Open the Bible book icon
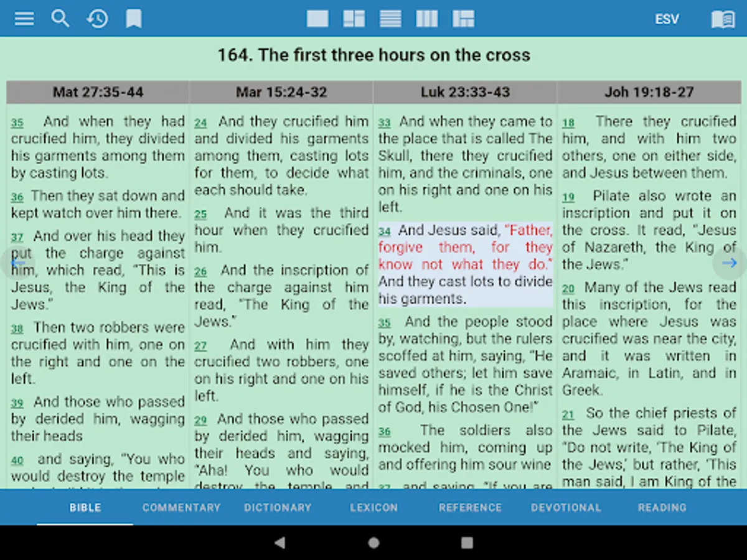Viewport: 747px width, 560px height. [723, 19]
